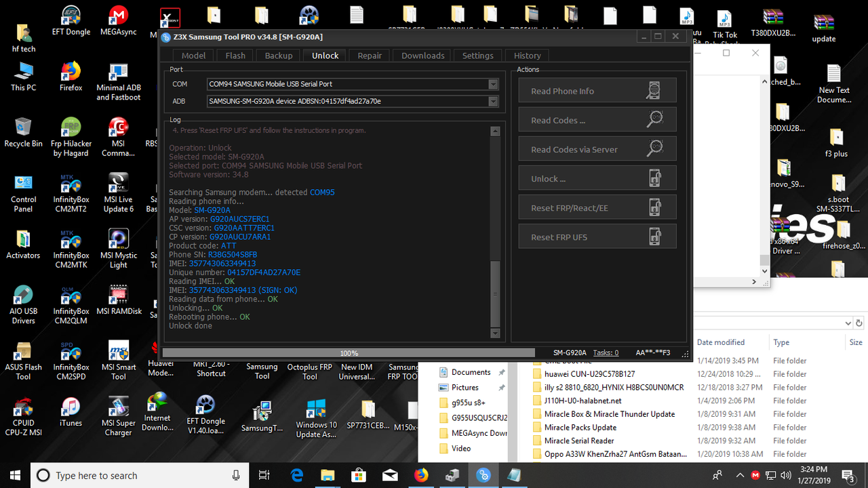This screenshot has width=868, height=488.
Task: Launch InfinityBox CM2MTK shortcut
Action: [71, 249]
